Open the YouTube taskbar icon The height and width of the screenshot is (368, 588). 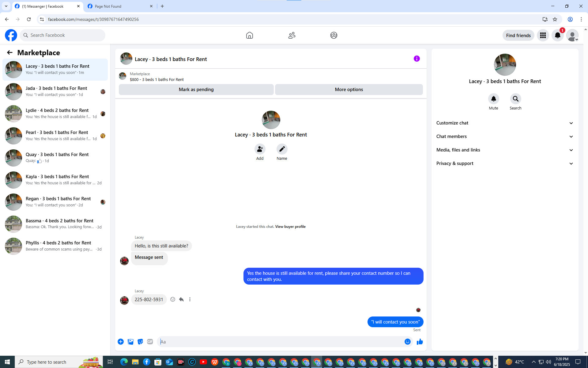(x=203, y=362)
